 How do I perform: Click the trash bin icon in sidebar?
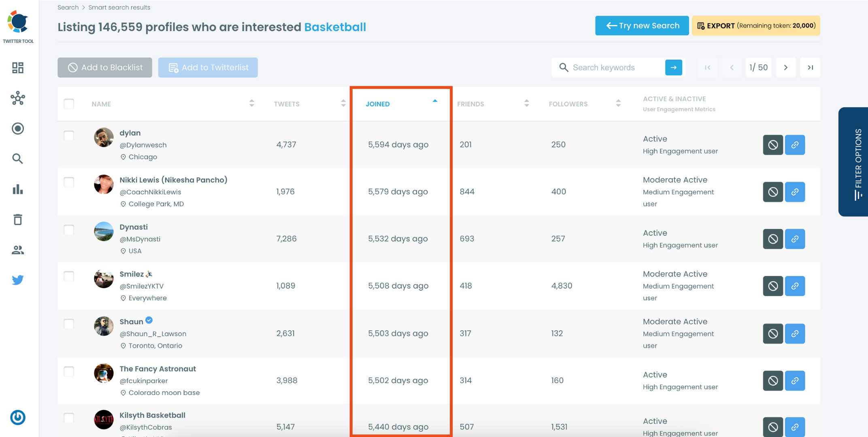(x=18, y=219)
